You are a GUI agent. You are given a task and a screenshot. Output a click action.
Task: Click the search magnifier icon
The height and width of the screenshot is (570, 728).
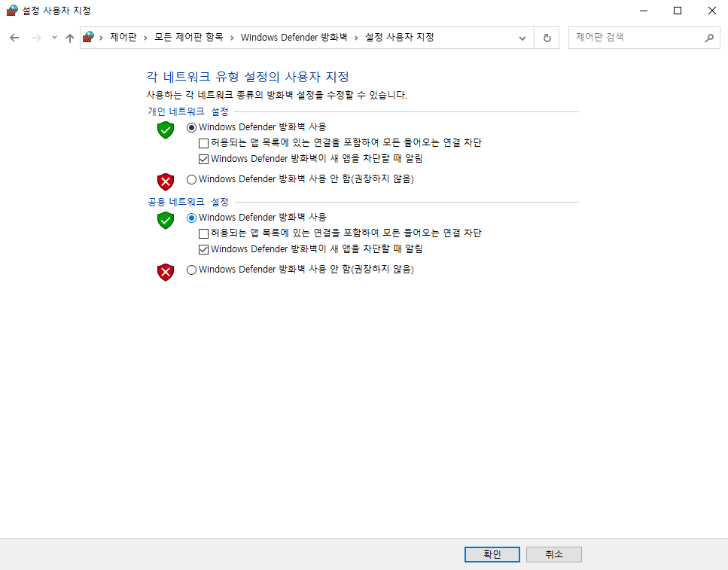[709, 38]
